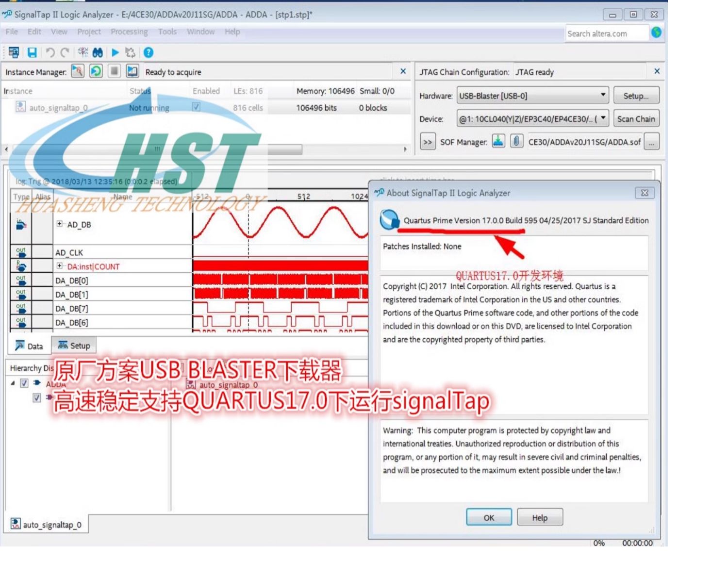The width and height of the screenshot is (728, 562).
Task: Click the 512 marker on the waveform time ruler
Action: point(304,196)
